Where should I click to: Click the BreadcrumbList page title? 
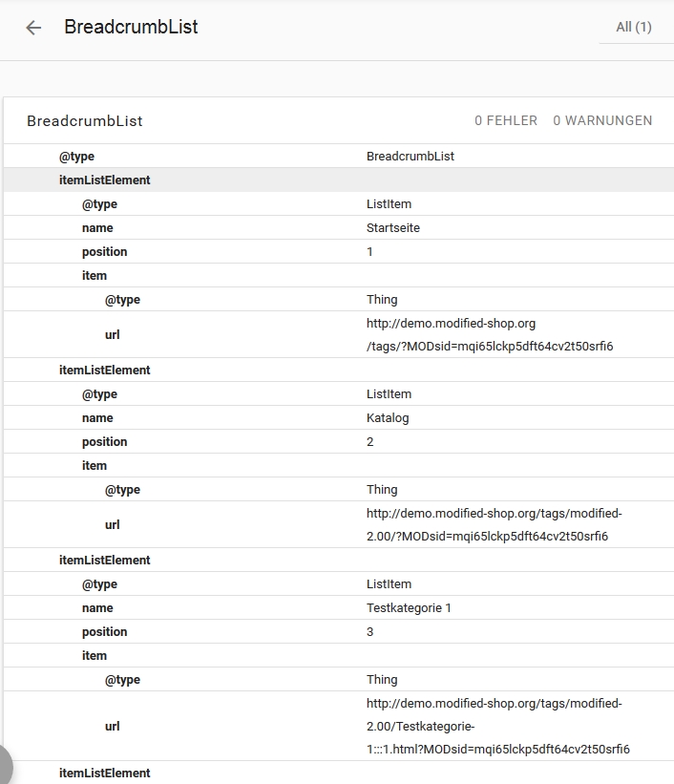coord(131,27)
